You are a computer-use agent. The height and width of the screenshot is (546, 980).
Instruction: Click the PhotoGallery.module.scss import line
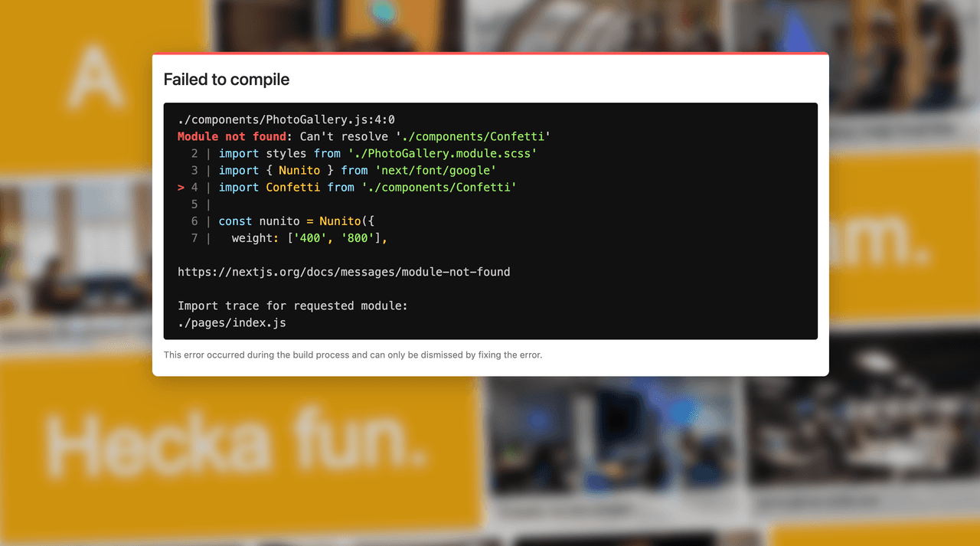coord(378,154)
